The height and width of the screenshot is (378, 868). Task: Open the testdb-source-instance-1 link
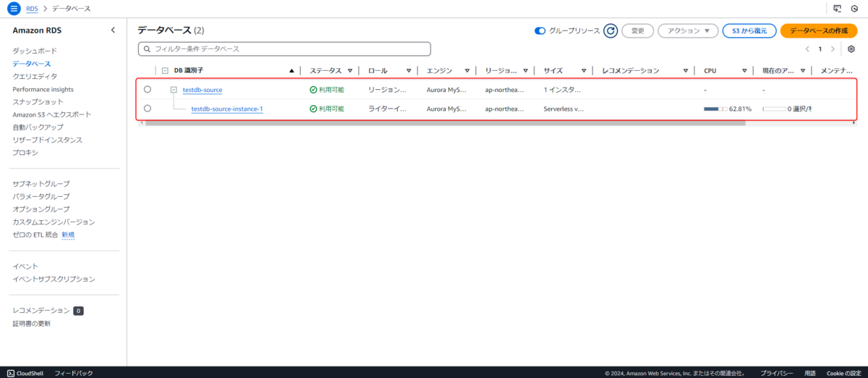[x=226, y=109]
